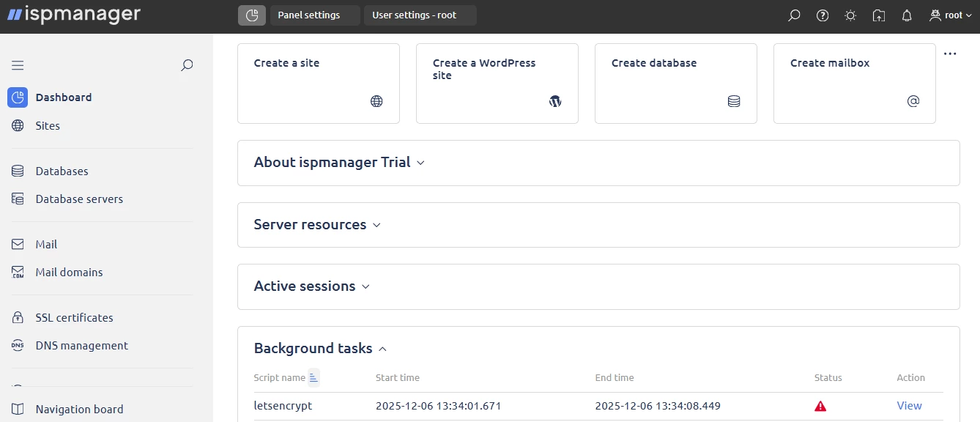
Task: Toggle sort order on Script name column
Action: coord(313,377)
